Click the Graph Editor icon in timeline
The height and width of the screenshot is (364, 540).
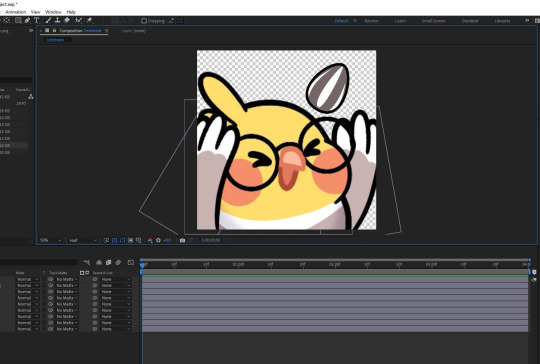[x=131, y=263]
